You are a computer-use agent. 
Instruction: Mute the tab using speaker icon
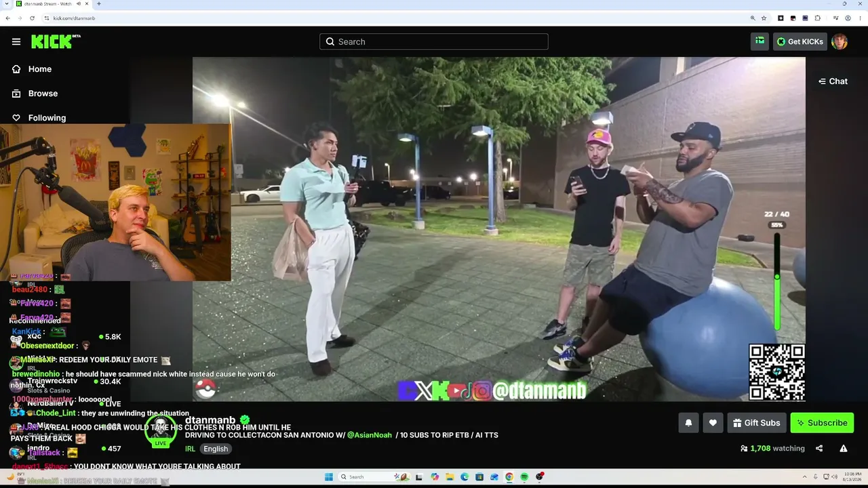[x=79, y=4]
